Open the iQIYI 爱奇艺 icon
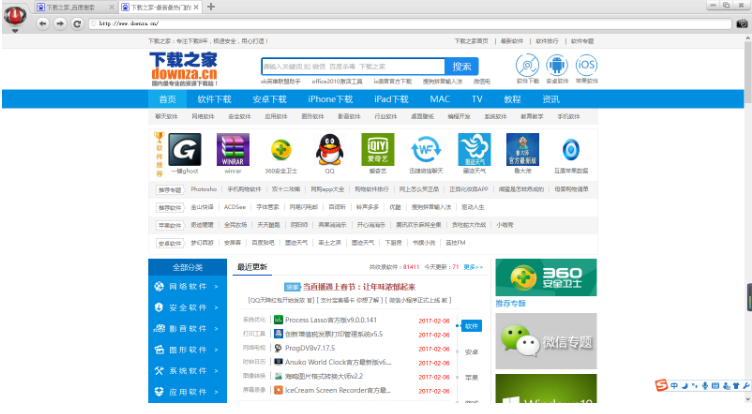752x414 pixels. 377,149
